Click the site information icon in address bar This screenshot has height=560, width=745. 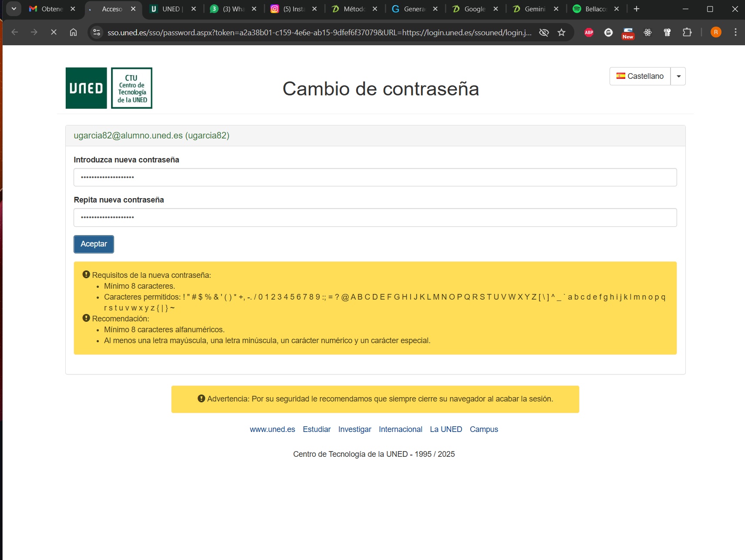click(x=96, y=32)
